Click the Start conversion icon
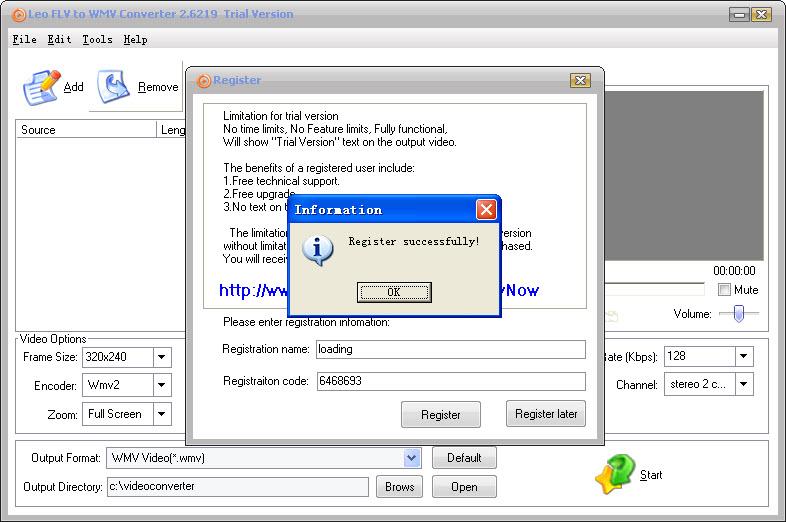786x522 pixels. coord(615,474)
